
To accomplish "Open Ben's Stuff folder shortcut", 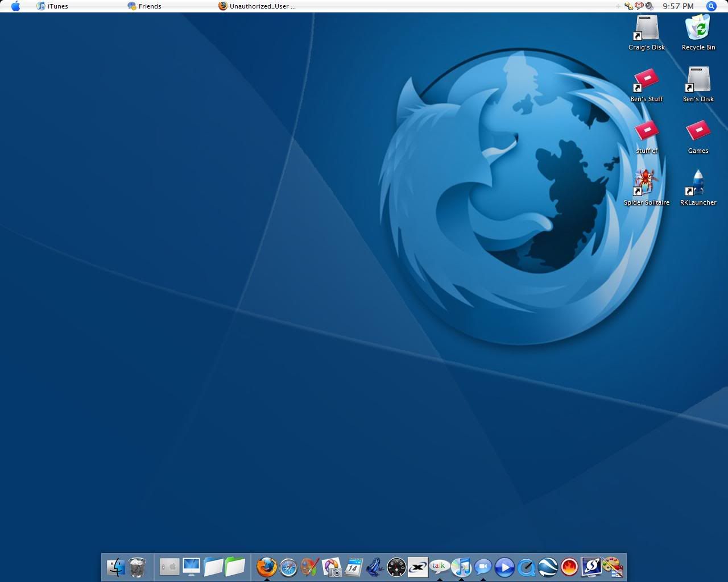I will 647,85.
